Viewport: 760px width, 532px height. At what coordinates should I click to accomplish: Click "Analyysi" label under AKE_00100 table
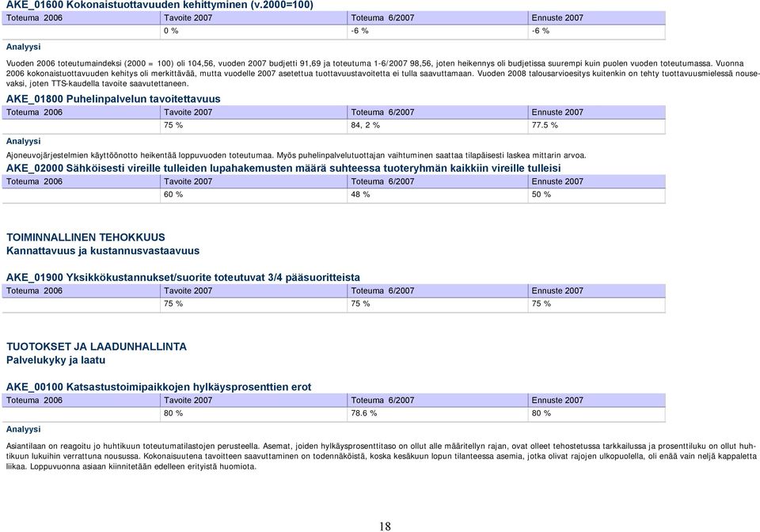[x=23, y=429]
